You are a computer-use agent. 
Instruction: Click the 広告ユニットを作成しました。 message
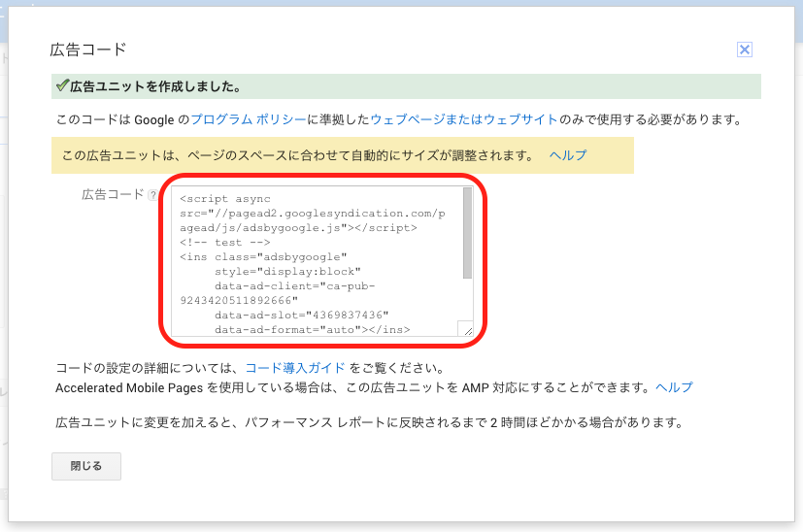(155, 86)
